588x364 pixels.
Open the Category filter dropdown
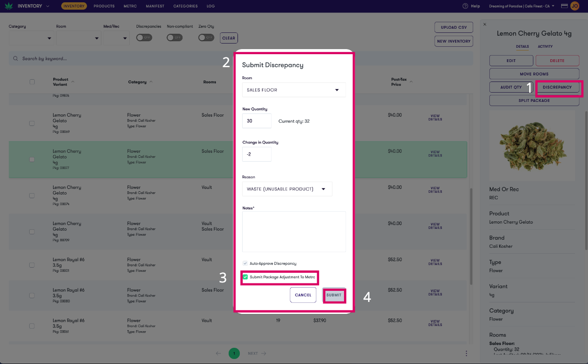(31, 38)
